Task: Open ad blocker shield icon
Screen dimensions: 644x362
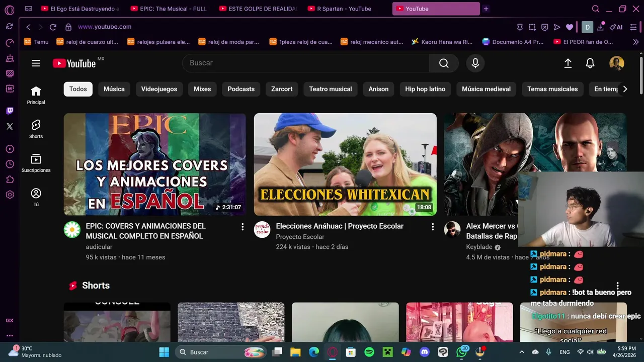Action: pyautogui.click(x=544, y=27)
